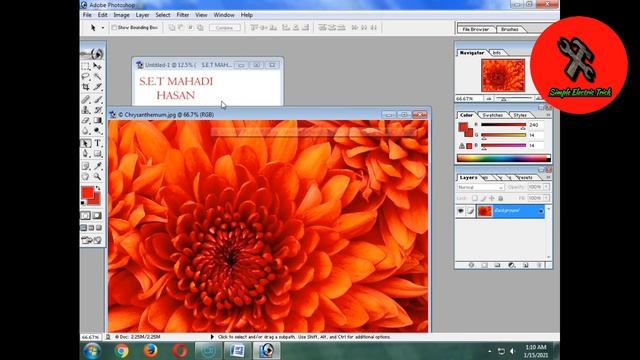The width and height of the screenshot is (640, 360).
Task: Open Layers panel flyout menu arrow
Action: tap(548, 178)
